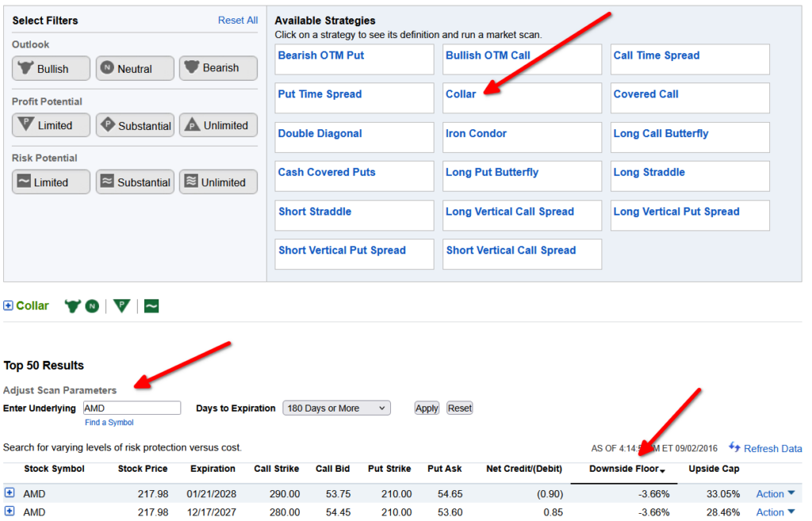Select the Iron Condor strategy
Image resolution: width=812 pixels, height=521 pixels.
click(476, 134)
